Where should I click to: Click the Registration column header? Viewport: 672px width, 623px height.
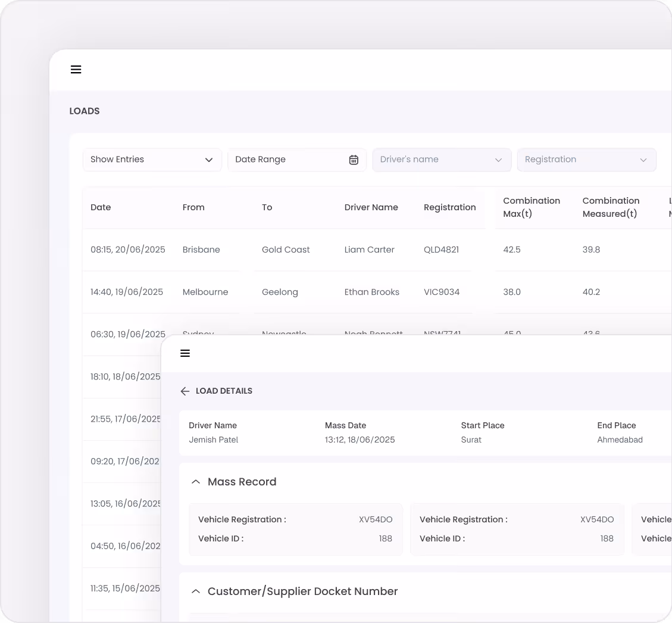[449, 207]
